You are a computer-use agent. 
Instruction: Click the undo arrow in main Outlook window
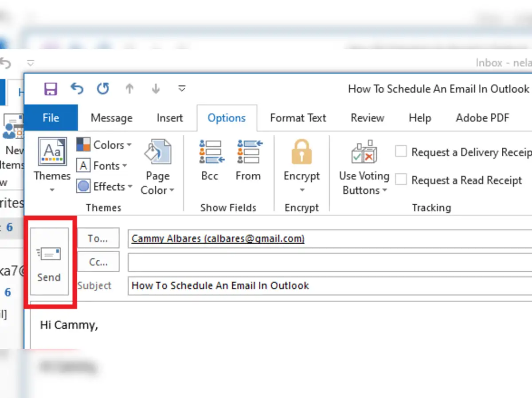(x=5, y=63)
